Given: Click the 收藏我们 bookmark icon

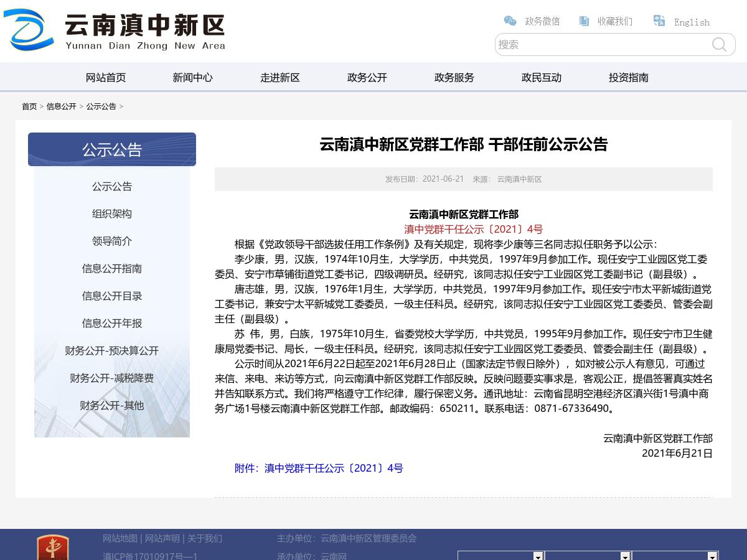Looking at the screenshot, I should pyautogui.click(x=584, y=21).
